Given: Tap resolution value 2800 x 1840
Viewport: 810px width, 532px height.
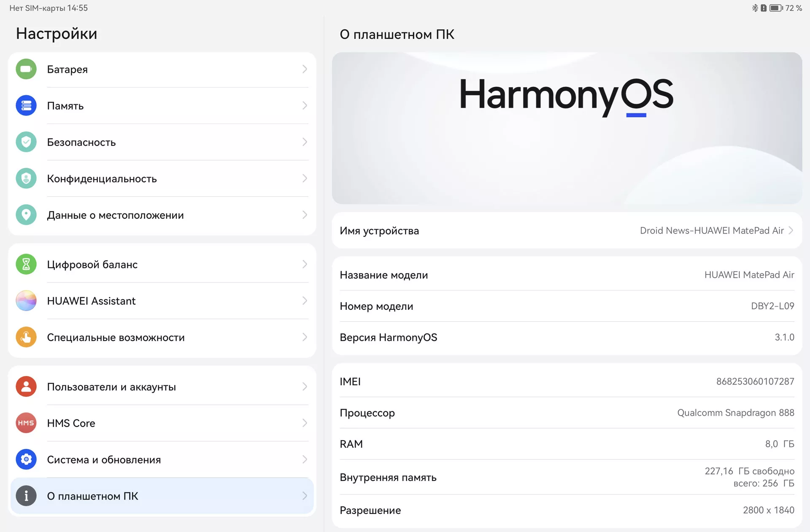Looking at the screenshot, I should pos(769,510).
